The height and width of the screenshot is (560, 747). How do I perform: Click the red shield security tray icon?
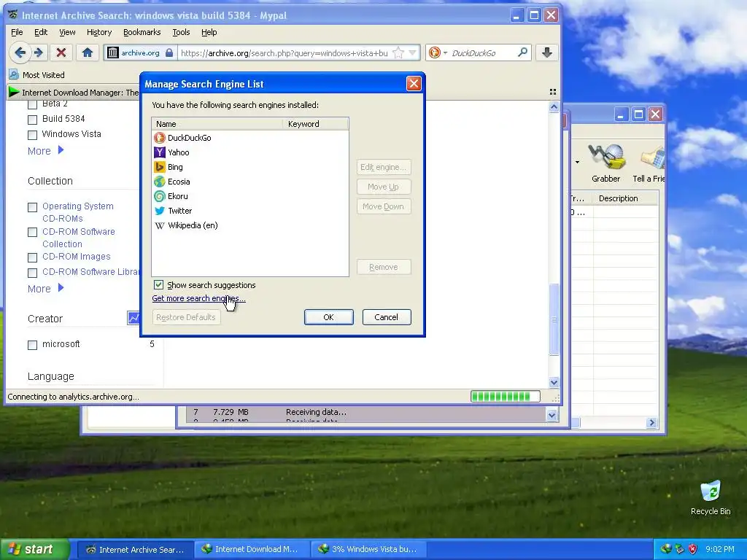(693, 549)
